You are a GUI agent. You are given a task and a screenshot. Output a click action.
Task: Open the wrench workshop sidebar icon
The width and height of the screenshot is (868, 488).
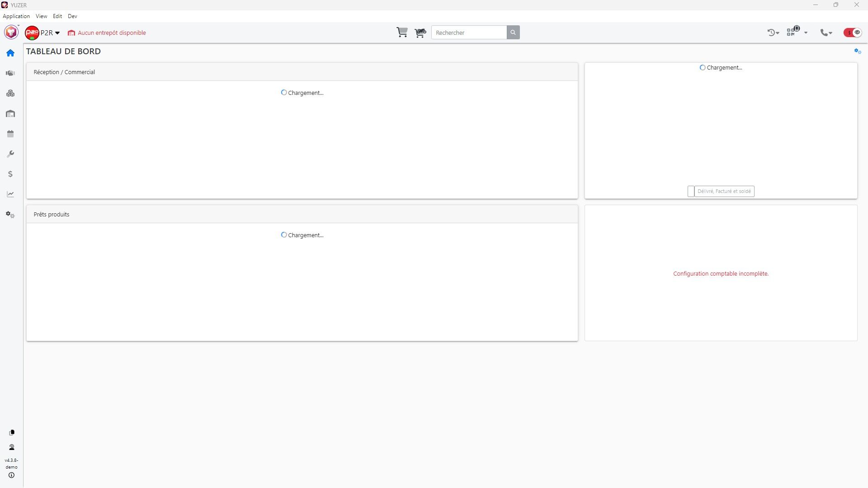tap(10, 154)
